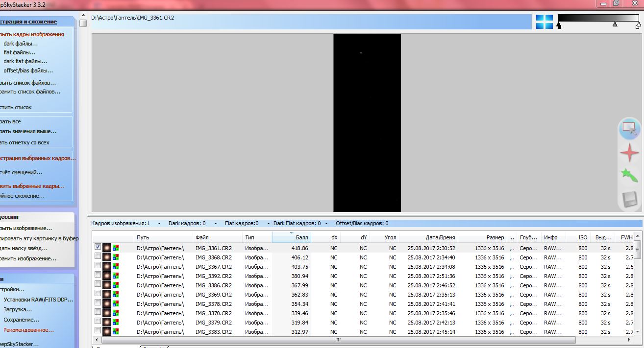Image resolution: width=644 pixels, height=348 pixels.
Task: Activate the green comet edit mode
Action: point(629,176)
